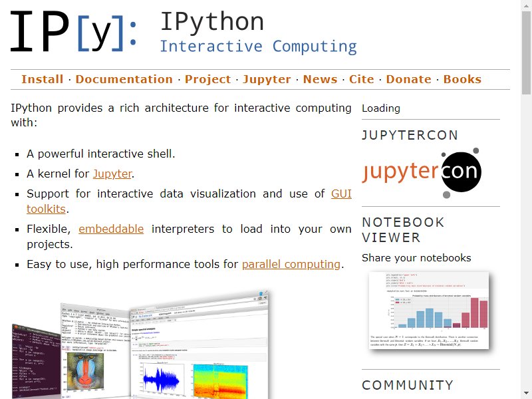Click the 'Loading' text in sidebar

point(381,108)
